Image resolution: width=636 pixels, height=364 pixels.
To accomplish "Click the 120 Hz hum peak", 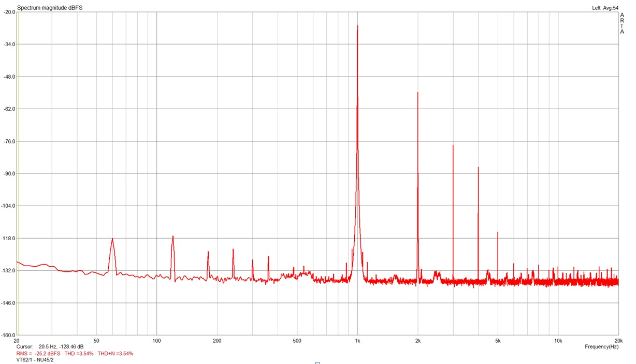I will (173, 237).
